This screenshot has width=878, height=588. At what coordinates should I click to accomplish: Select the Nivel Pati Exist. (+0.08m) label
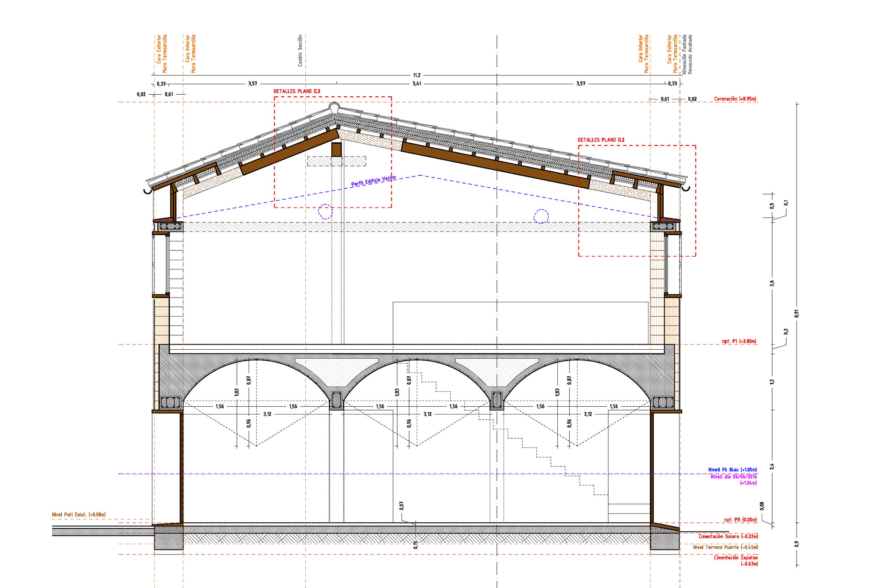tap(79, 514)
